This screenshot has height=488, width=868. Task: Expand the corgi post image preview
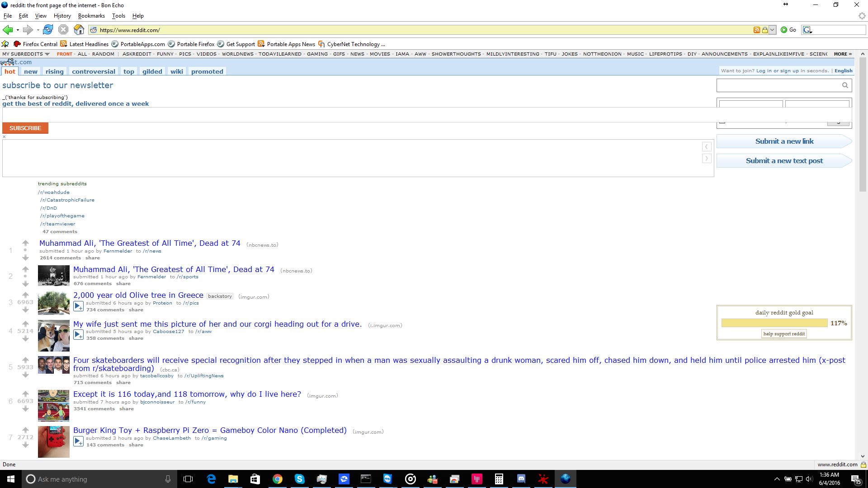tap(78, 334)
